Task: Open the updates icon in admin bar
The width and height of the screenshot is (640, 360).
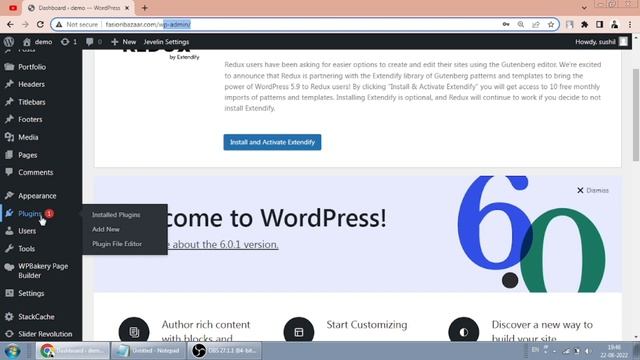Action: click(x=65, y=42)
